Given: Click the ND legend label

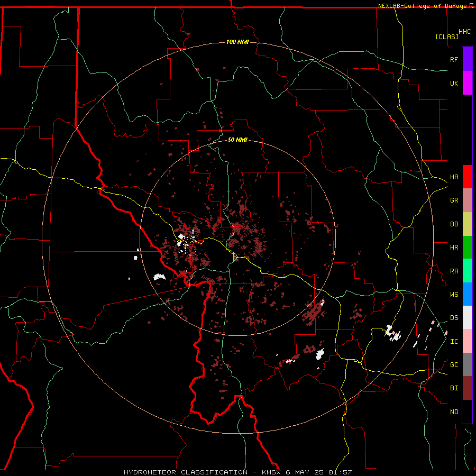Looking at the screenshot, I should [454, 411].
